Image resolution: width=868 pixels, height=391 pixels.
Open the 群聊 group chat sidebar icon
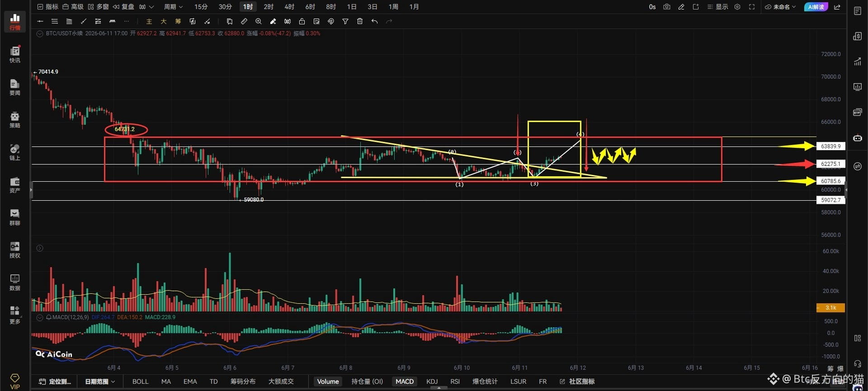pyautogui.click(x=15, y=217)
